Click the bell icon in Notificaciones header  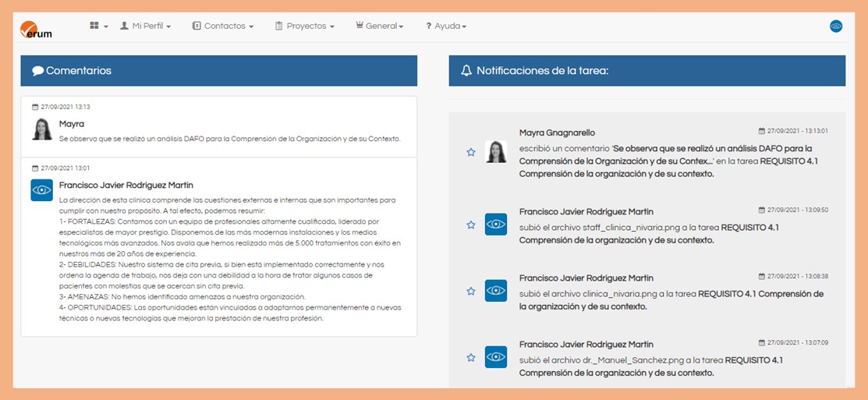click(466, 70)
